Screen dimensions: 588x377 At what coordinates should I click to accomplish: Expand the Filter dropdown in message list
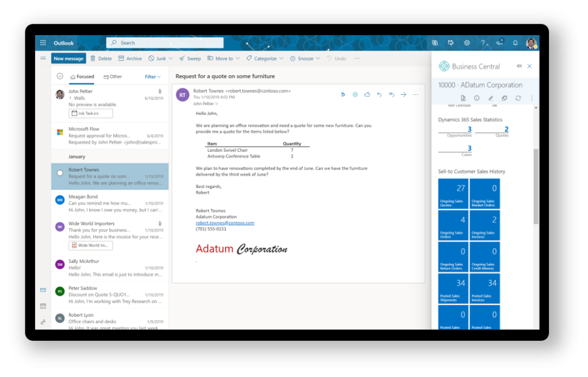point(153,76)
